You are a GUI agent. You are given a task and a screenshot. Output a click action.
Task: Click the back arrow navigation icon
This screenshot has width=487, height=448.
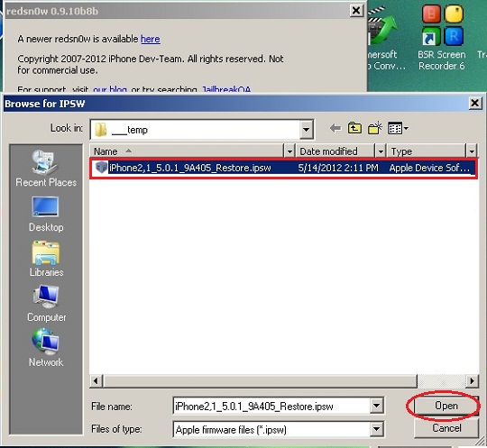[335, 128]
